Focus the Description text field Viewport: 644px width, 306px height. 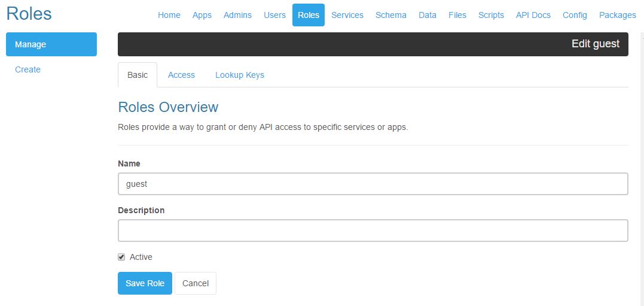pyautogui.click(x=373, y=231)
